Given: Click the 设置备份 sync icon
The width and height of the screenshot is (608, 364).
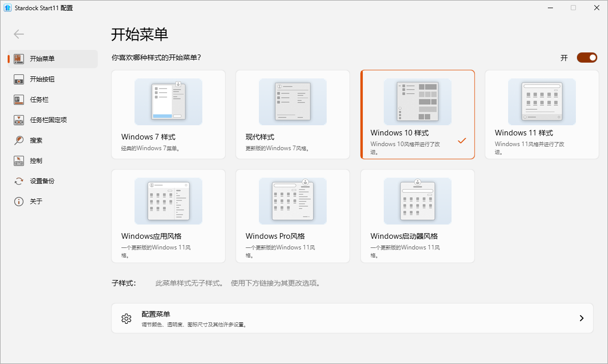Looking at the screenshot, I should point(19,181).
